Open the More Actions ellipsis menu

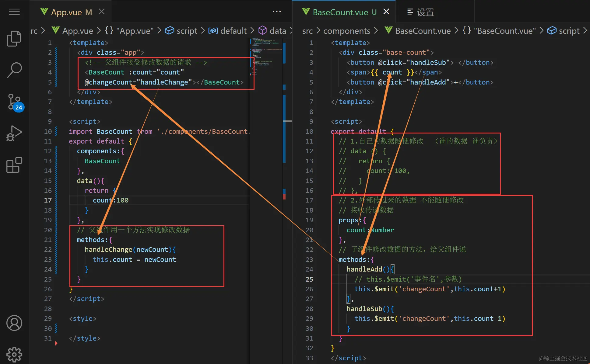coord(276,12)
